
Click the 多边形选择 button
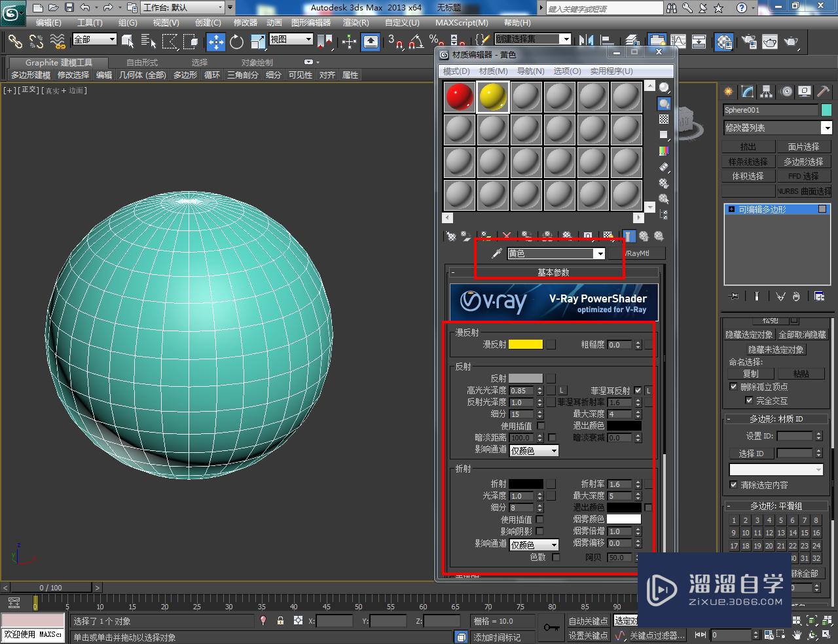(803, 161)
